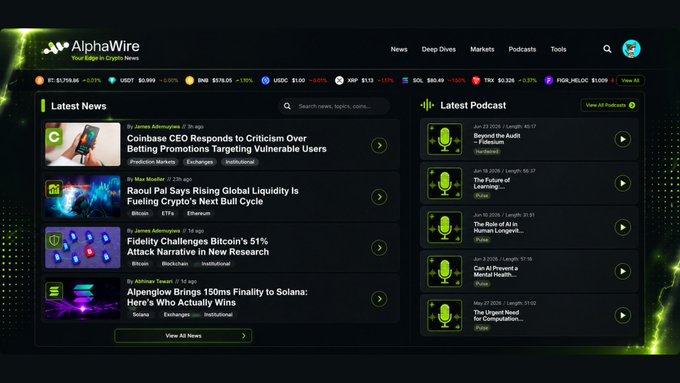The height and width of the screenshot is (383, 680).
Task: Click View All Podcasts button
Action: click(610, 105)
